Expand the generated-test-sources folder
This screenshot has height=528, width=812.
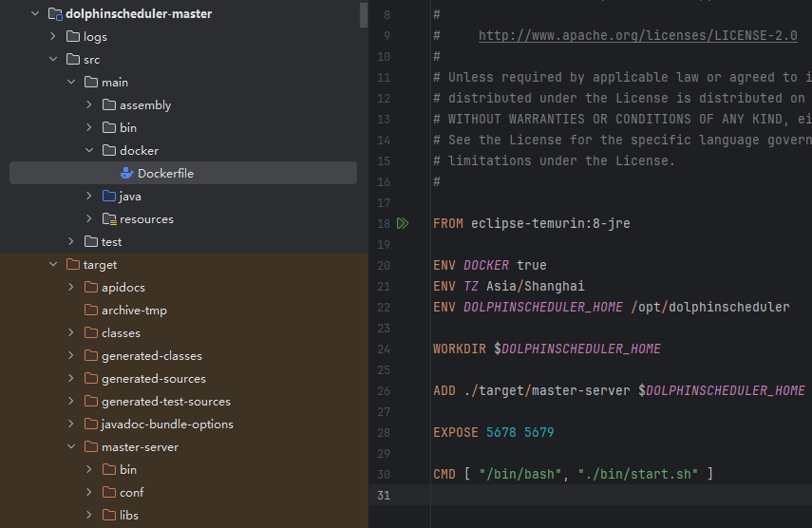click(71, 401)
